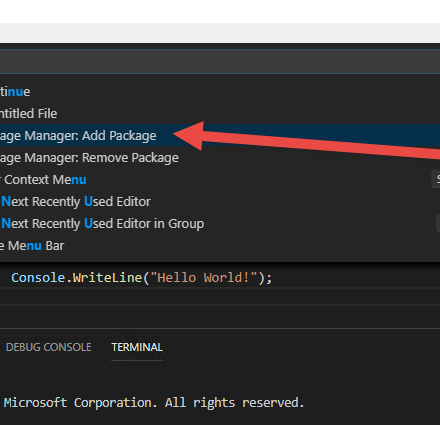Click the command palette search input field
This screenshot has height=425, width=440.
tap(220, 61)
